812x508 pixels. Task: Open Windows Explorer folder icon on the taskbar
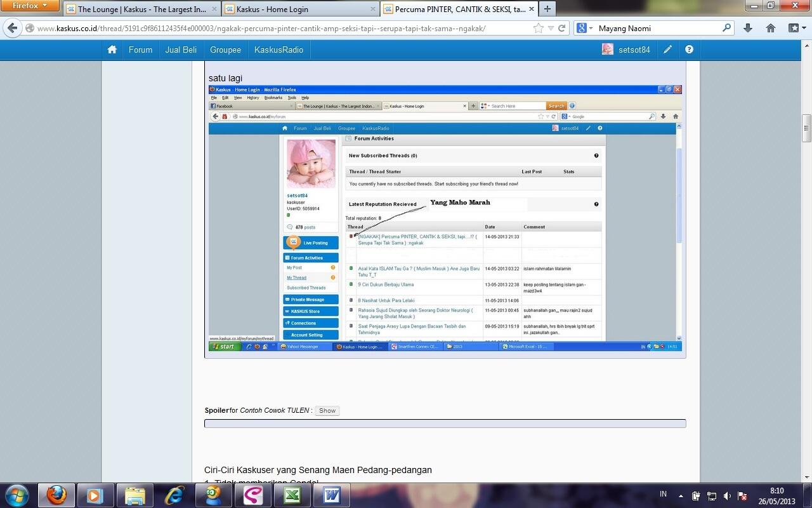point(135,495)
